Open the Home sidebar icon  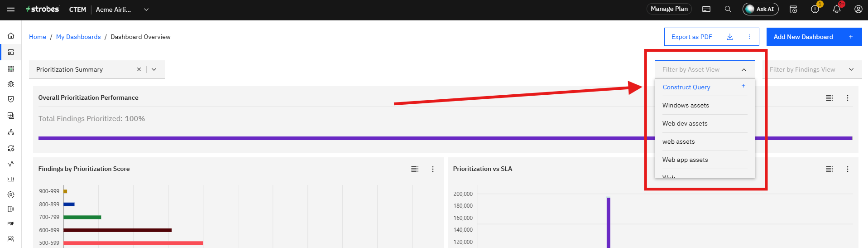pos(11,35)
